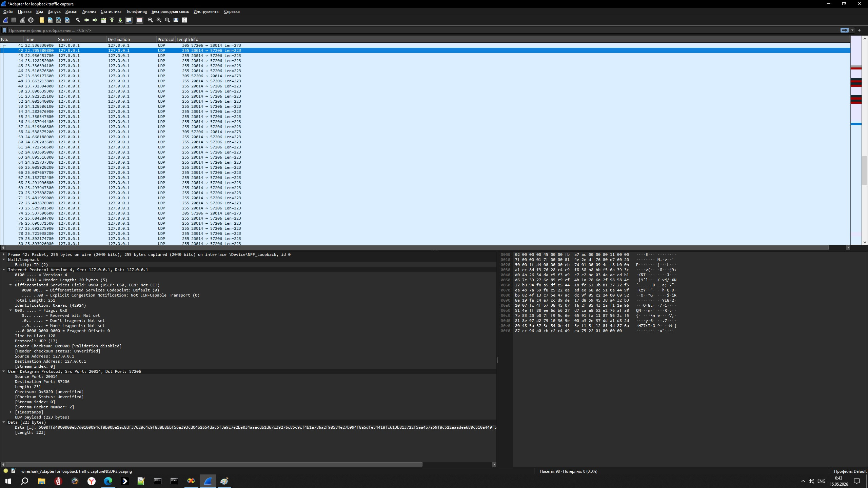868x488 pixels.
Task: Zoom in on the main window text
Action: pyautogui.click(x=151, y=20)
